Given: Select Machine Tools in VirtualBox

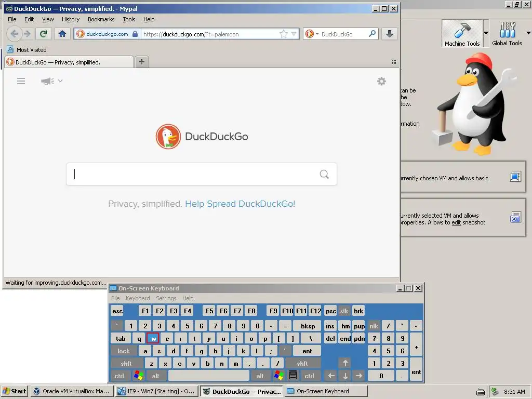Looking at the screenshot, I should [462, 33].
